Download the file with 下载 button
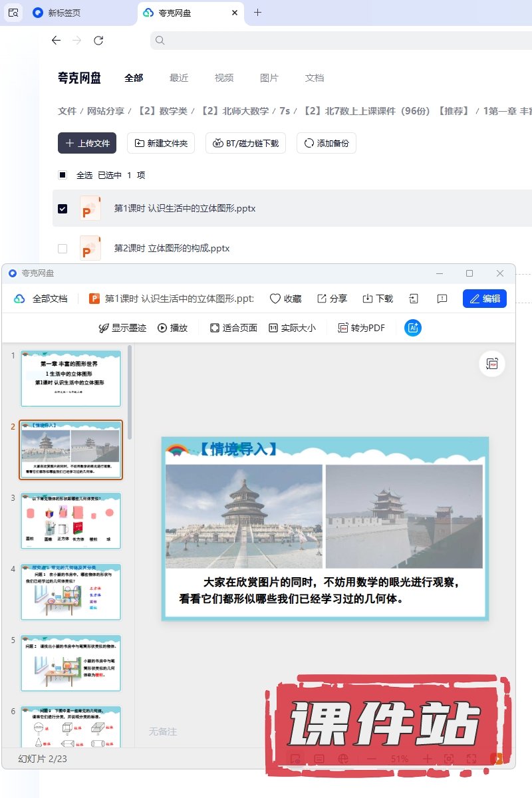Viewport: 532px width, 798px height. click(x=378, y=299)
